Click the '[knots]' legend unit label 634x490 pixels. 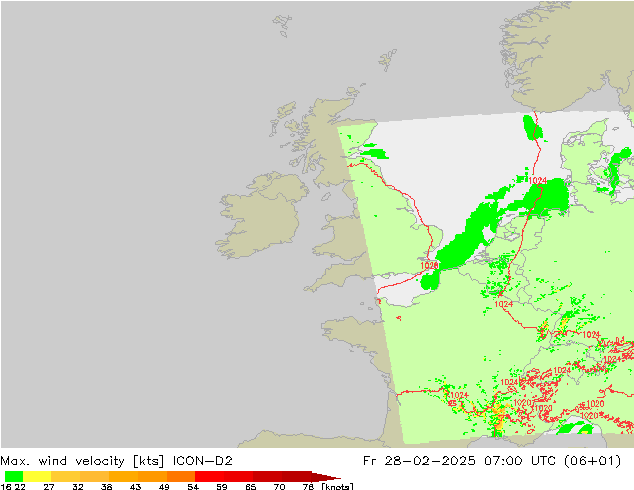point(337,486)
